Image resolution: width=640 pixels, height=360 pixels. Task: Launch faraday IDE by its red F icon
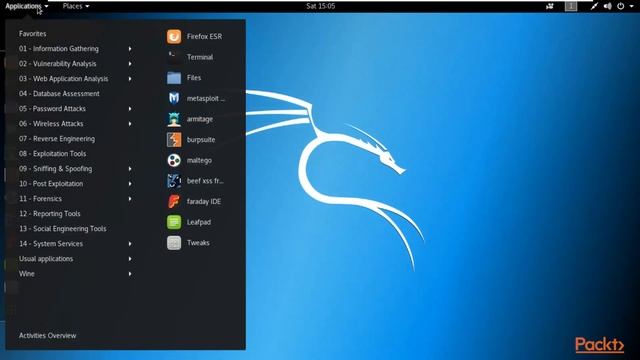(x=174, y=201)
